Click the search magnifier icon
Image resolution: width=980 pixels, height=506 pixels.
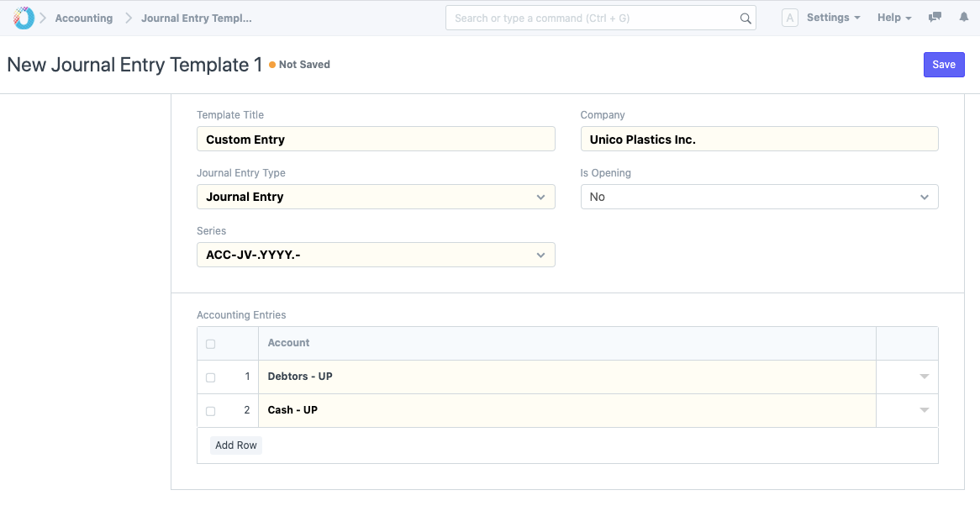745,18
